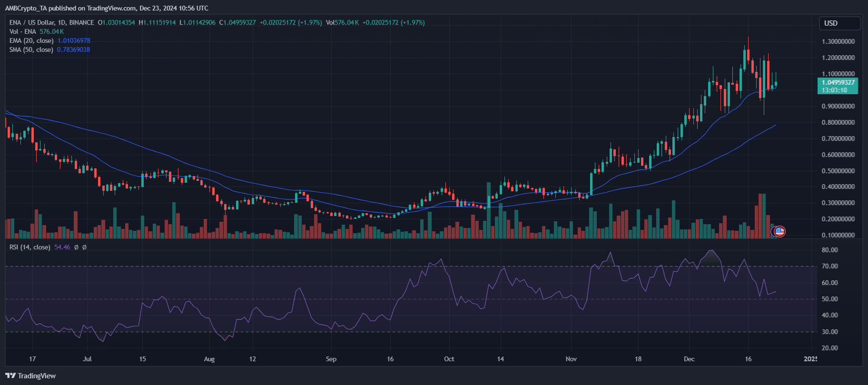Screen dimensions: 868x385
Task: Click the 0.70000000 price axis label
Action: coord(838,138)
